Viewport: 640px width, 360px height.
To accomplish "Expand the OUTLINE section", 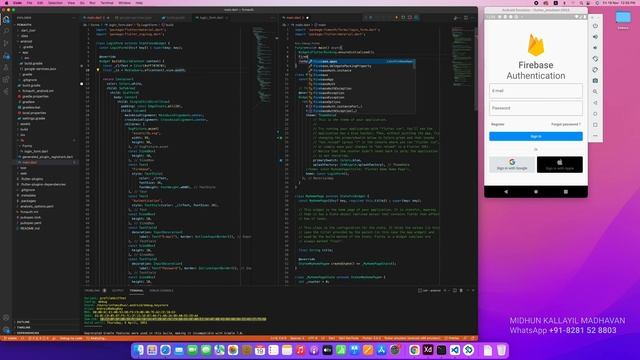I will [x=23, y=322].
